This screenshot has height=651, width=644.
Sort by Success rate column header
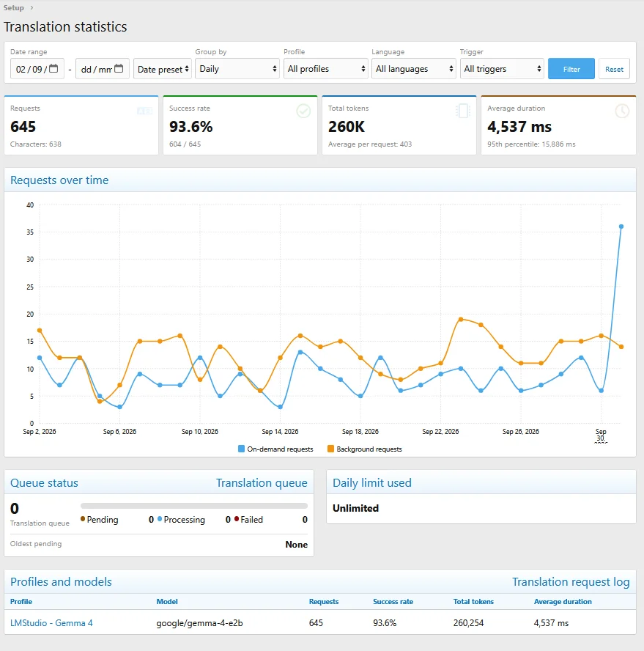(393, 602)
